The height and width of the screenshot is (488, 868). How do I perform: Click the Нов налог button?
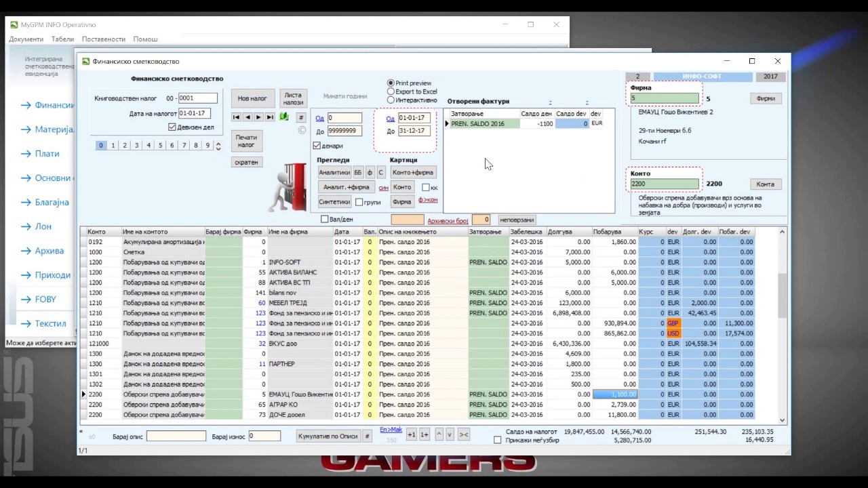pos(253,98)
